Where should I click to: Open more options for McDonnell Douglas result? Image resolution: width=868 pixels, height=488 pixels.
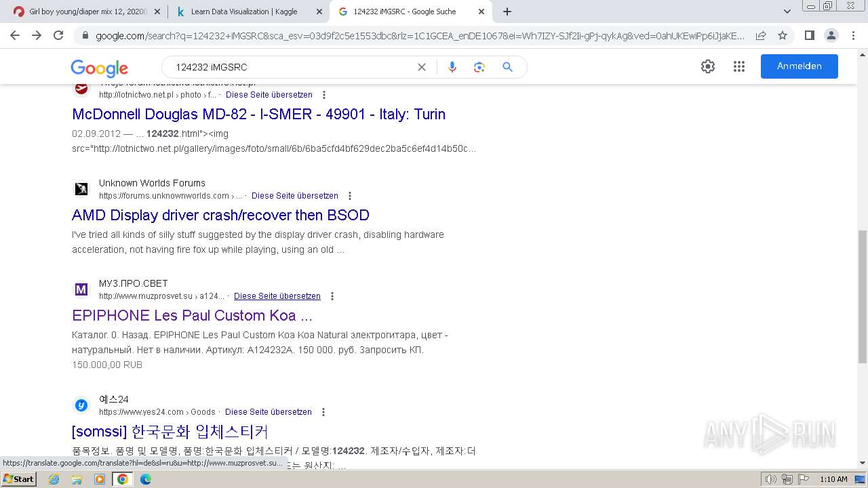324,95
